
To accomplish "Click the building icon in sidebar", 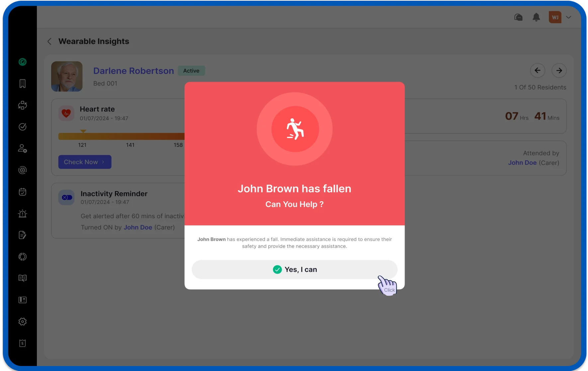I will tap(23, 84).
